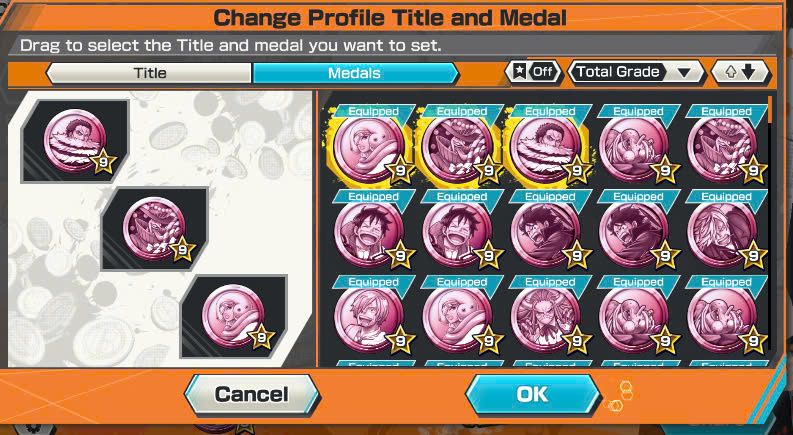Choose the third highlighted medal in the top row
The image size is (793, 435).
pos(547,146)
